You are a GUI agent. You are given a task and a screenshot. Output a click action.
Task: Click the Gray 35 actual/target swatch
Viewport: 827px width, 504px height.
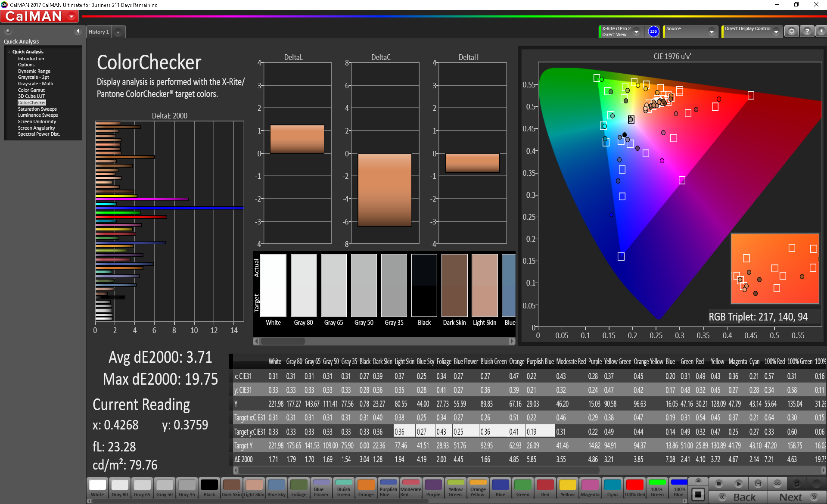(x=394, y=285)
